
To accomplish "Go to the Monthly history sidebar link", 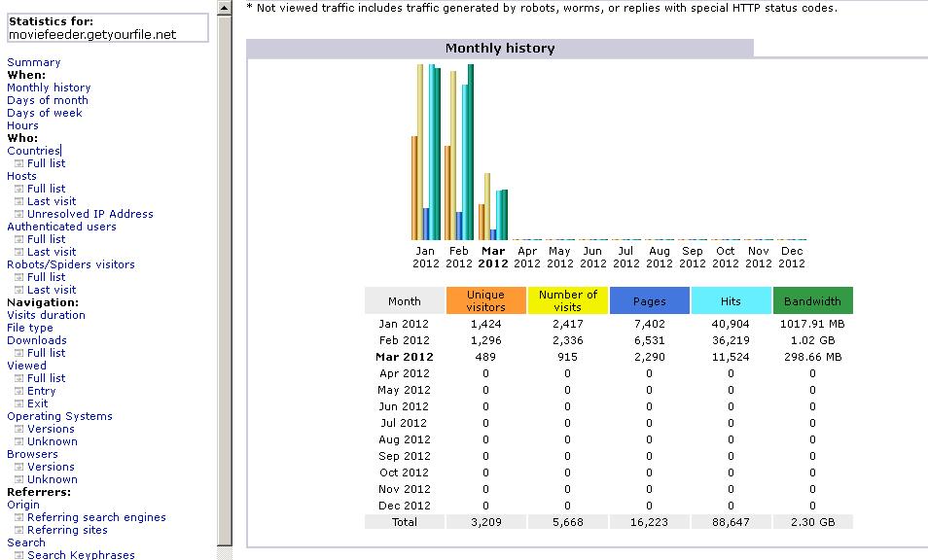I will pos(49,87).
